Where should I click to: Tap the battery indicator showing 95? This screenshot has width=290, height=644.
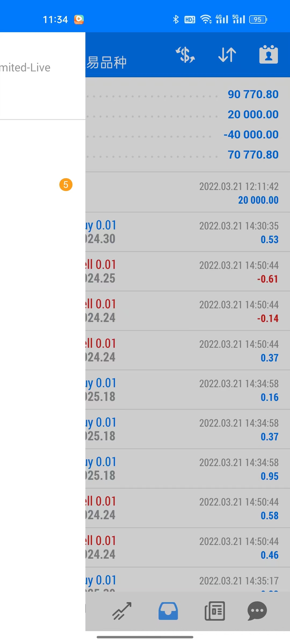click(x=258, y=19)
